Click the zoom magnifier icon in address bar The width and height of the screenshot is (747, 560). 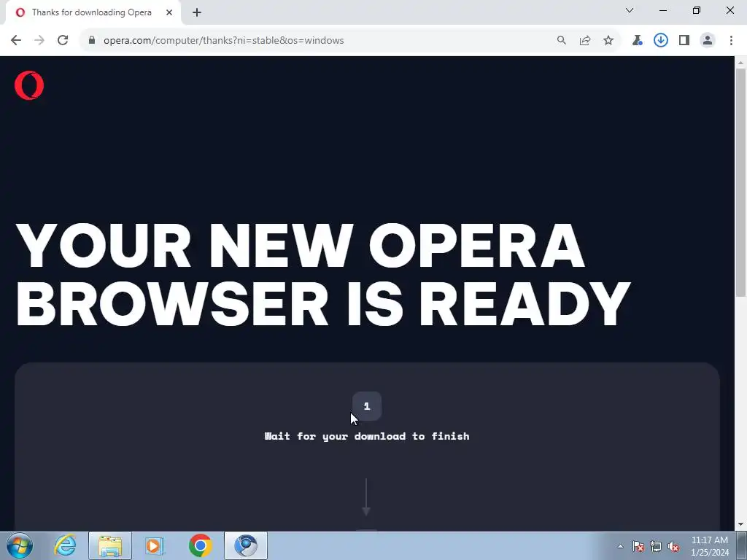[562, 41]
